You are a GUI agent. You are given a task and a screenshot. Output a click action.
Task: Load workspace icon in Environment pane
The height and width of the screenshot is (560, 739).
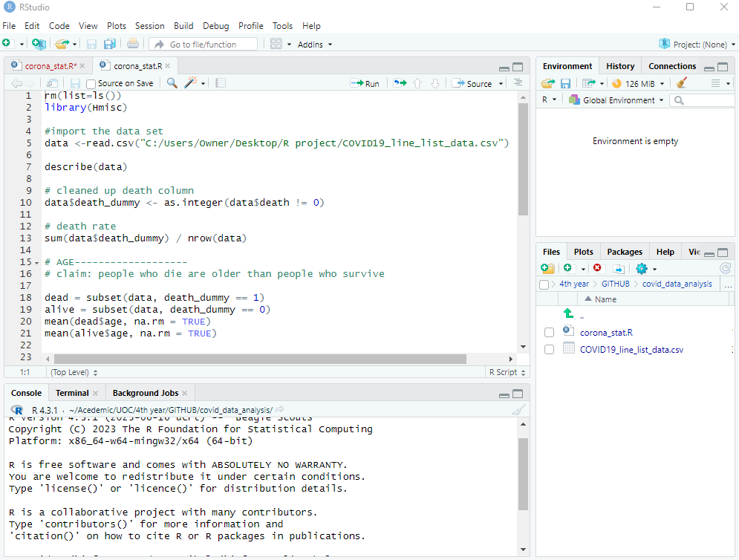click(547, 83)
